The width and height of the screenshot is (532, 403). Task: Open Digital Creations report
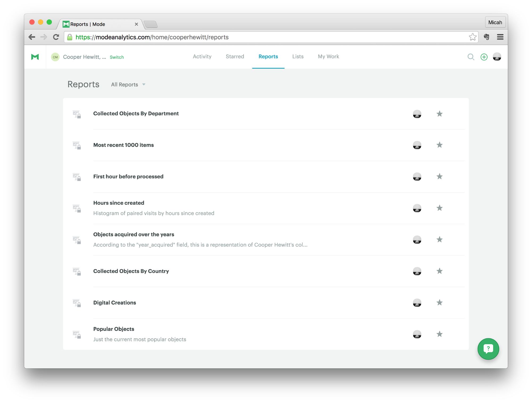pos(114,303)
